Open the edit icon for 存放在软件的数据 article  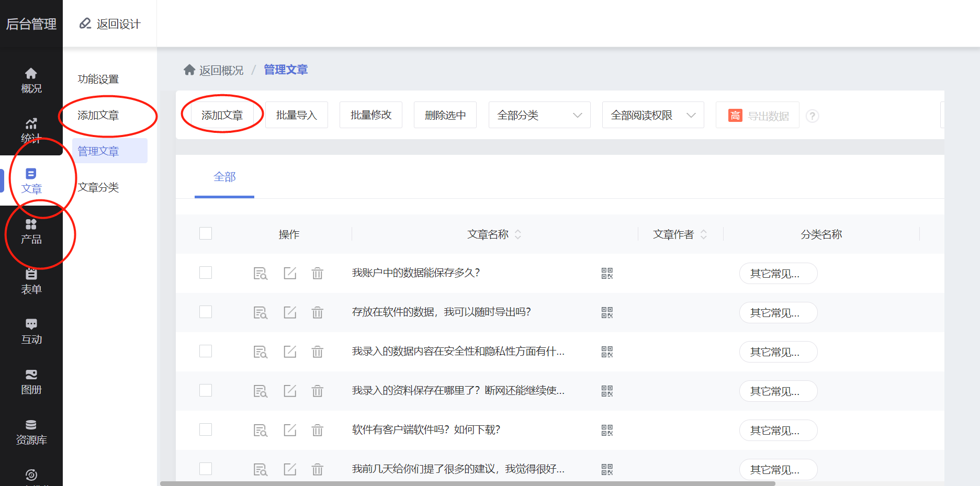[290, 312]
